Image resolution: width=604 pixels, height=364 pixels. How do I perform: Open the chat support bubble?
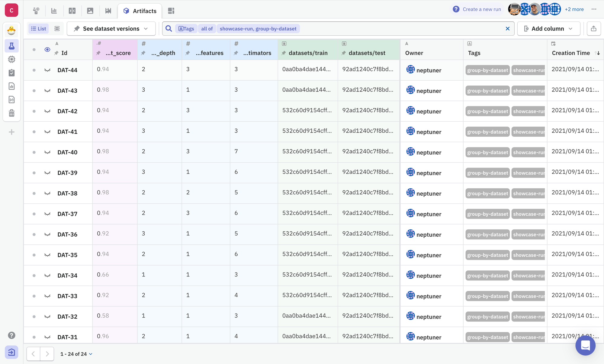coord(585,345)
